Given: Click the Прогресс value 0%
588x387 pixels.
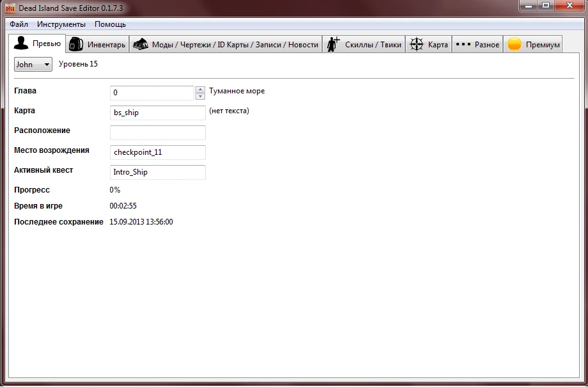Looking at the screenshot, I should click(115, 190).
